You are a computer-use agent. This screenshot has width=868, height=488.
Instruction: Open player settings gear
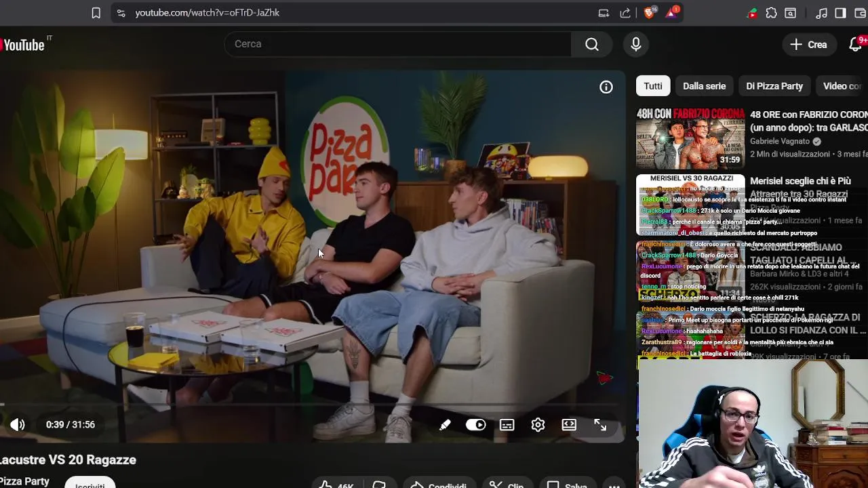click(x=538, y=425)
